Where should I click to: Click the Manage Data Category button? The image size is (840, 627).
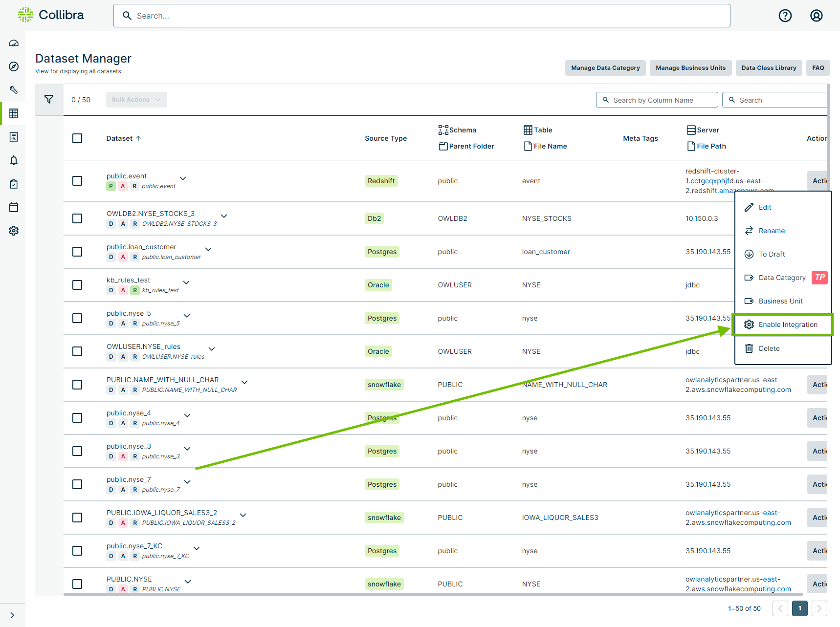pyautogui.click(x=605, y=68)
